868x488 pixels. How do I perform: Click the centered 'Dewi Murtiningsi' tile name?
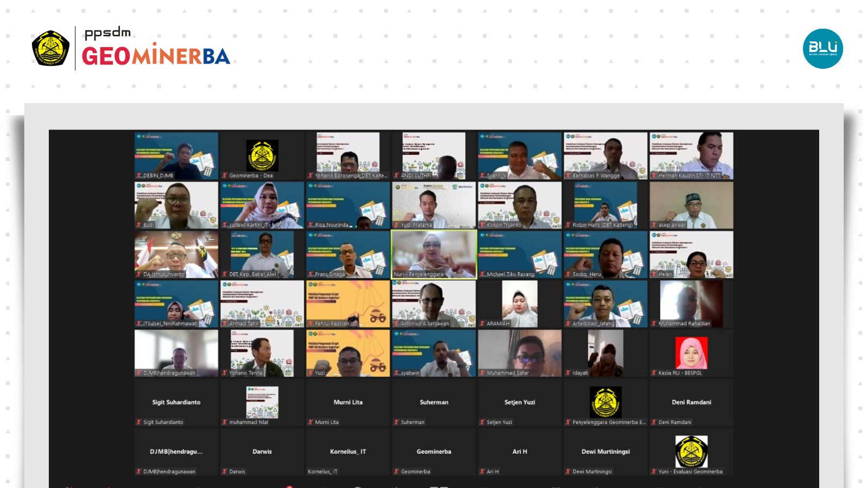point(605,452)
